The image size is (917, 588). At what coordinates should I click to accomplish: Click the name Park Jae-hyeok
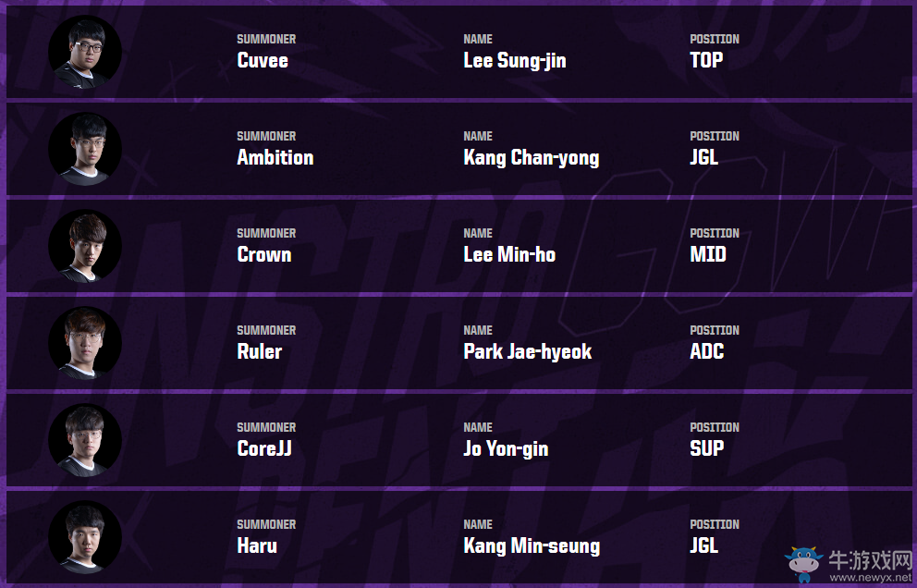(x=527, y=352)
